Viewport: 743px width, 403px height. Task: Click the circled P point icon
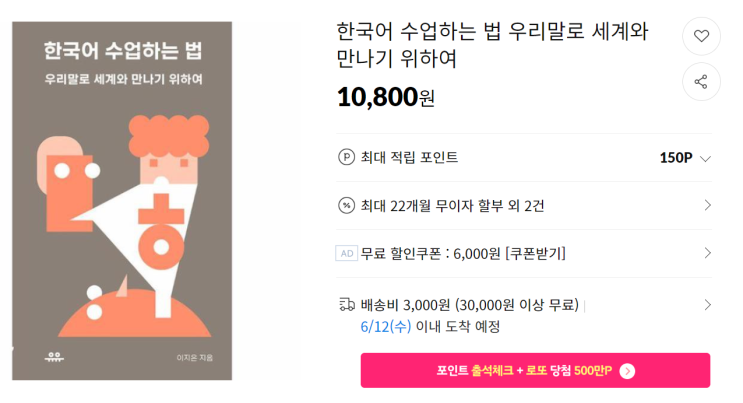pyautogui.click(x=347, y=157)
